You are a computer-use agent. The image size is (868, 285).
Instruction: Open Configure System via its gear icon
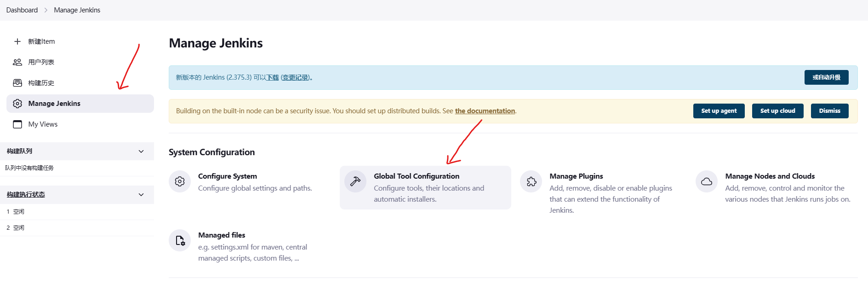point(180,181)
